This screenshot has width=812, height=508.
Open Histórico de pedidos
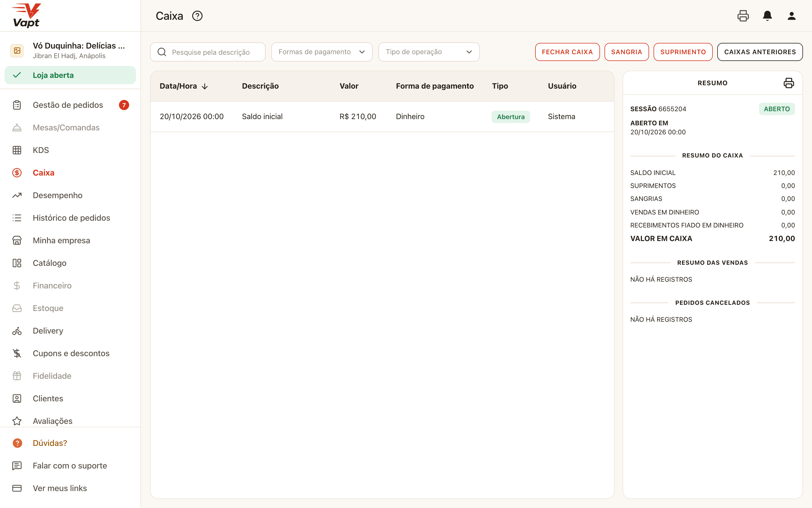coord(71,218)
